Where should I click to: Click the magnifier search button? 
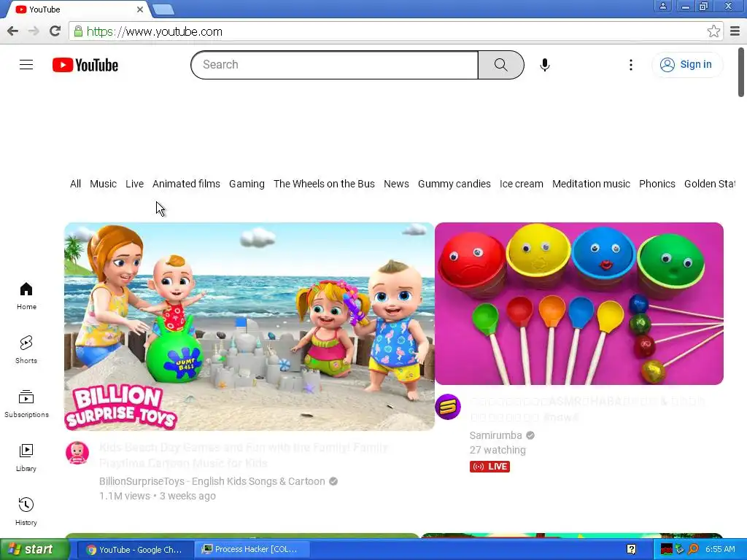tap(500, 65)
